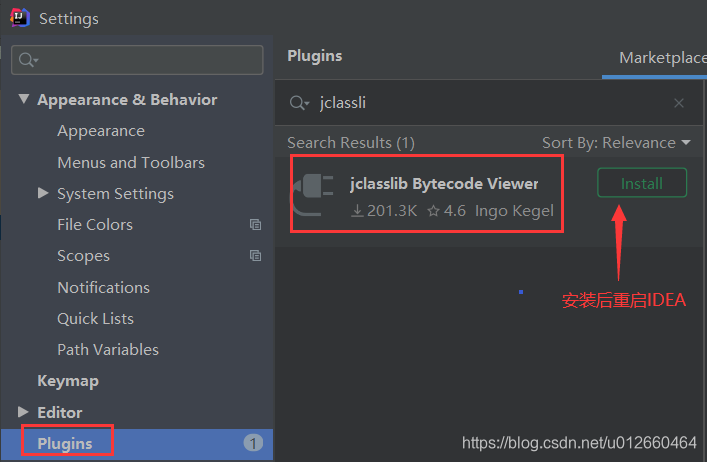Click project-level icon beside Scopes

tap(255, 256)
